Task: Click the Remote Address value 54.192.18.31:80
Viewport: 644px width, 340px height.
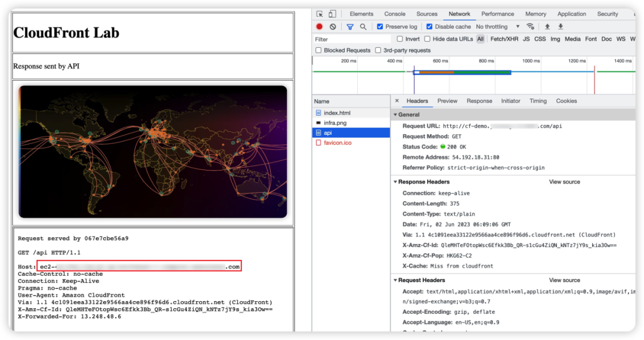Action: click(x=476, y=157)
